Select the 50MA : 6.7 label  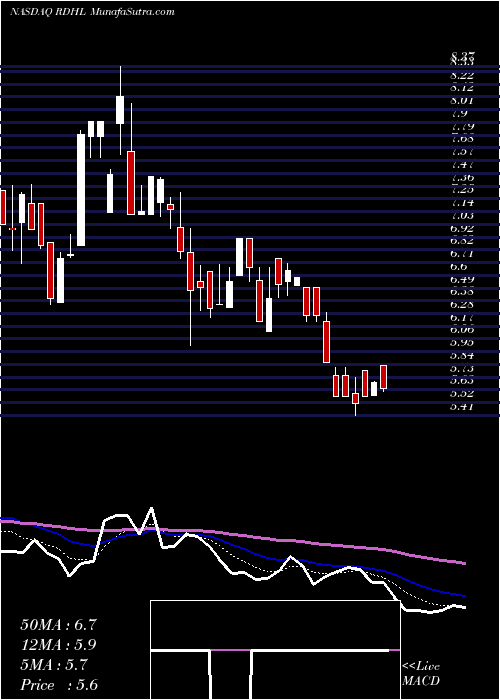pos(58,625)
